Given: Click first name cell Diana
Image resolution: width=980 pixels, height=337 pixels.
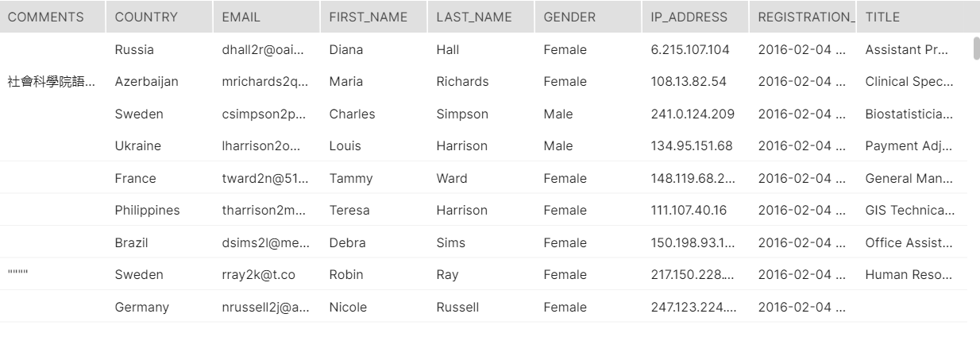Looking at the screenshot, I should click(x=345, y=50).
